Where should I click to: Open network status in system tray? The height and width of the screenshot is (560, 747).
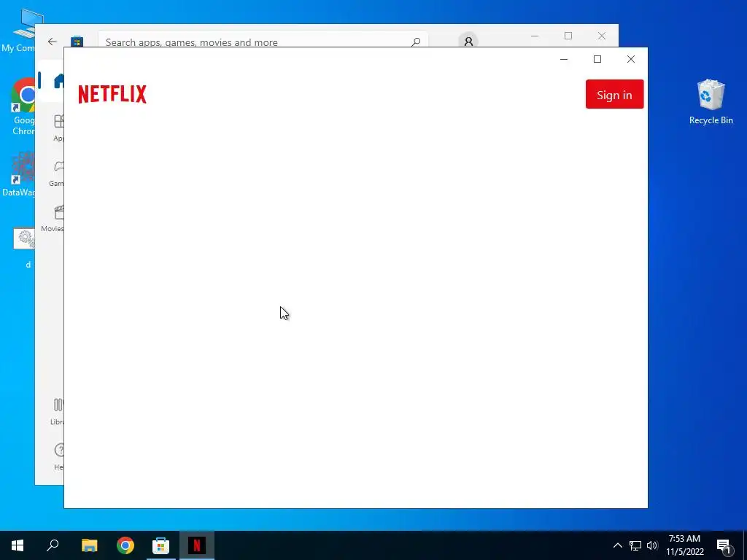(x=635, y=545)
